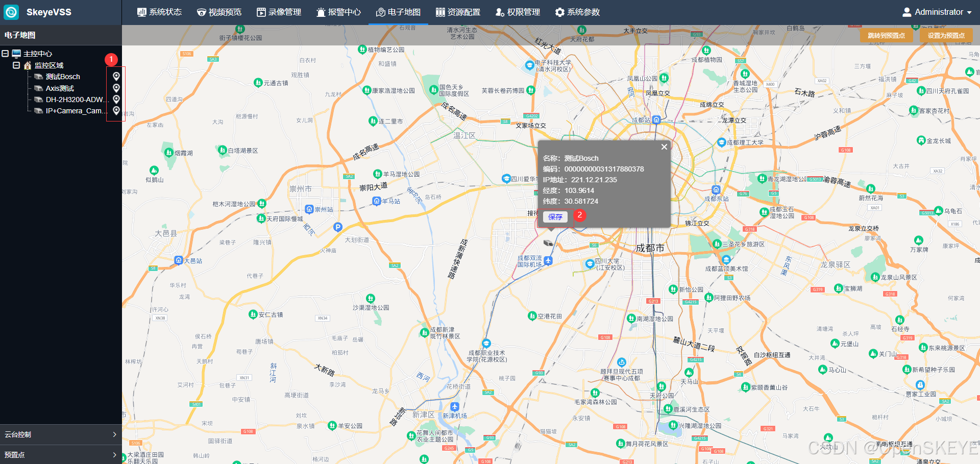Expand the 云台控制 panel
This screenshot has height=464, width=980.
[x=61, y=434]
